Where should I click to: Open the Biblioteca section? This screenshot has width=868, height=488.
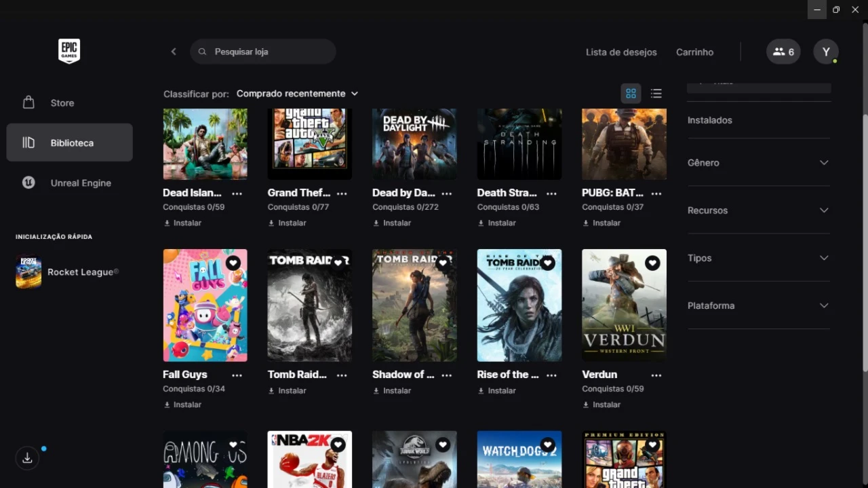[69, 143]
